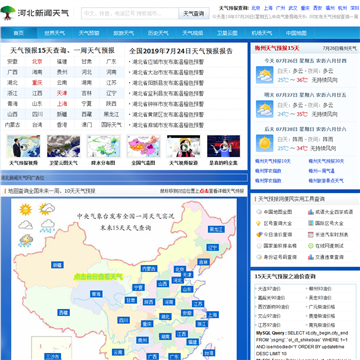Select 香港 in the province table
Screen dimensions: 360x360
point(62,125)
